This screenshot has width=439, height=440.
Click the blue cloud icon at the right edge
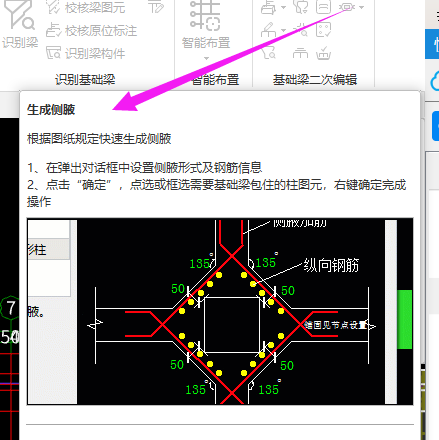point(435,81)
